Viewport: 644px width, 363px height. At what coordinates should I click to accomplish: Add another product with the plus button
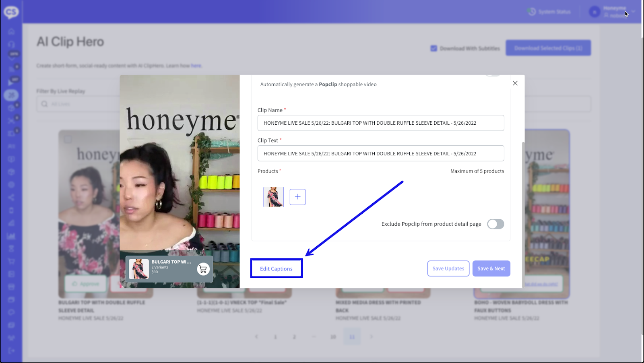297,197
